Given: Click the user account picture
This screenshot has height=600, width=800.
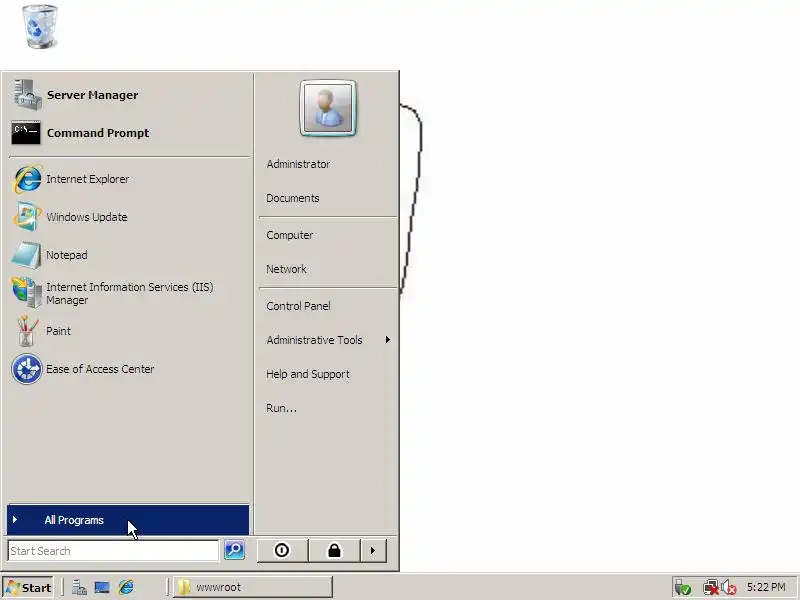Looking at the screenshot, I should tap(328, 108).
